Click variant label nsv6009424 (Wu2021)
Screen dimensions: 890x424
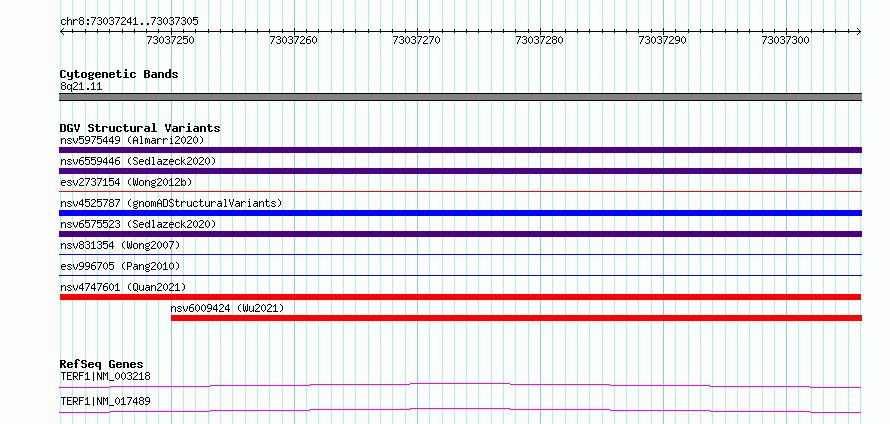point(227,308)
